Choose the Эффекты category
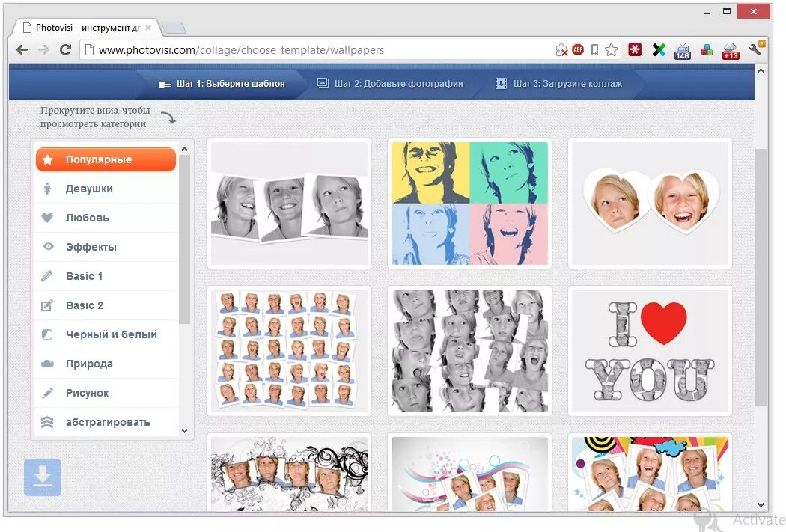The height and width of the screenshot is (532, 786). click(106, 247)
